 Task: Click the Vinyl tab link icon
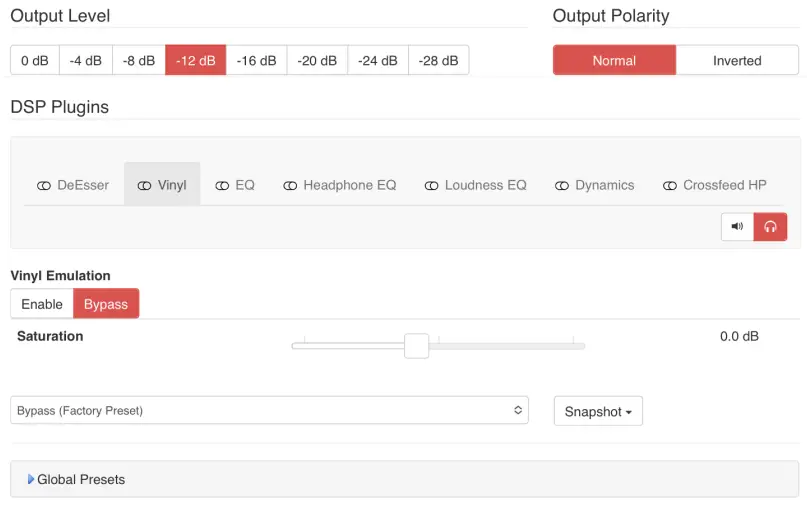(x=145, y=186)
